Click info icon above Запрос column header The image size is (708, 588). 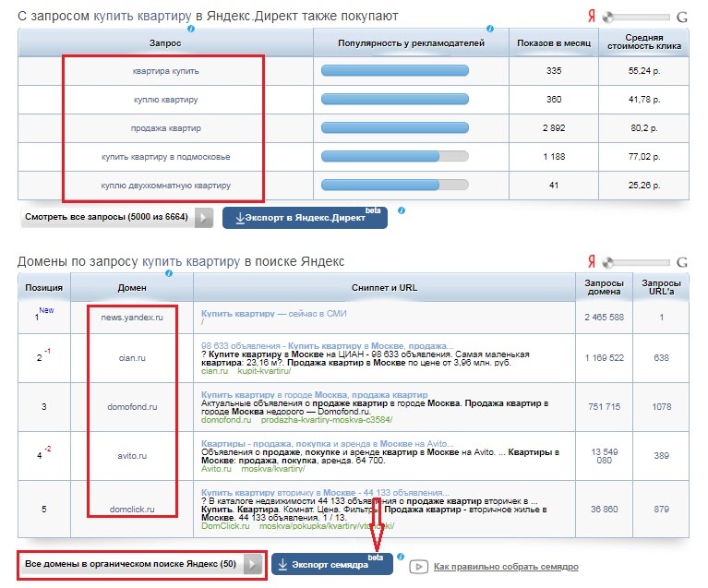click(190, 29)
